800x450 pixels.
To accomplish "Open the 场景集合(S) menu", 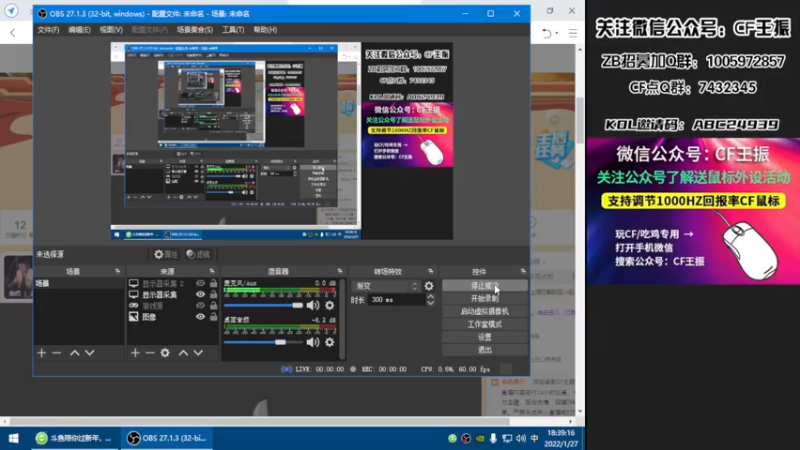I will pyautogui.click(x=194, y=30).
